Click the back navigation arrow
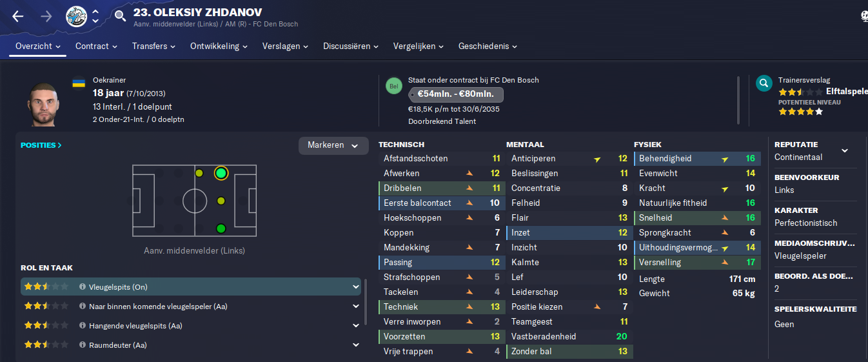This screenshot has height=362, width=868. [18, 16]
